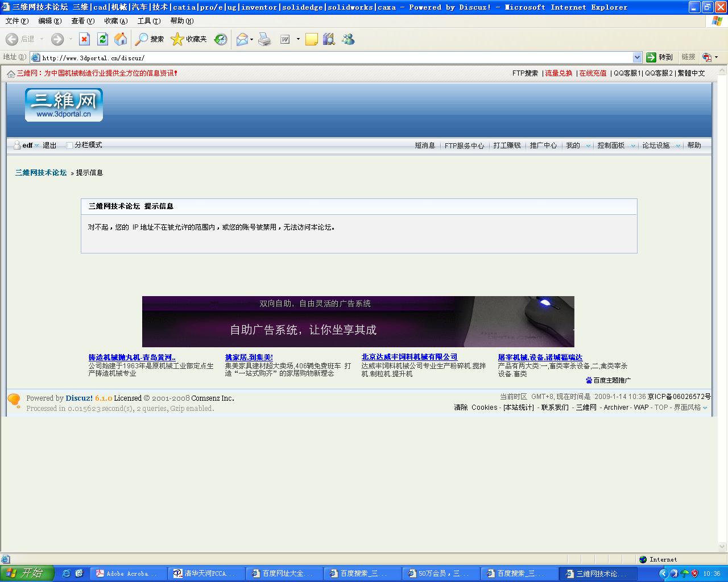Expand the address bar dropdown arrow
Screen dimensions: 728x582
(x=637, y=57)
